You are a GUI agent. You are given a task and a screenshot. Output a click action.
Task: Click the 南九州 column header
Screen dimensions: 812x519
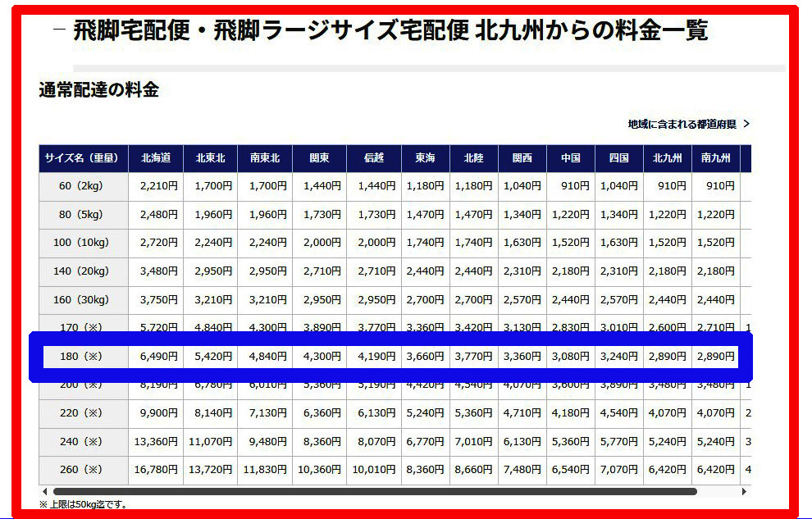[x=716, y=158]
